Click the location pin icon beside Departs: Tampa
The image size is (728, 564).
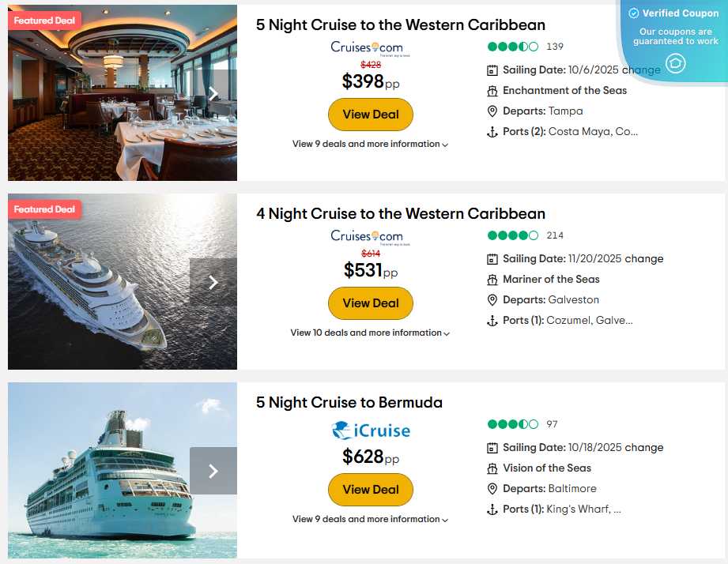[492, 111]
